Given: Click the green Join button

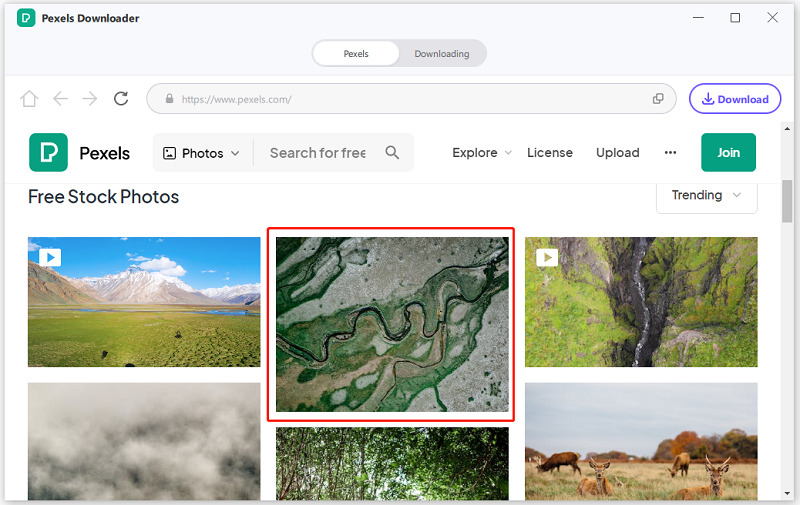Looking at the screenshot, I should point(728,153).
